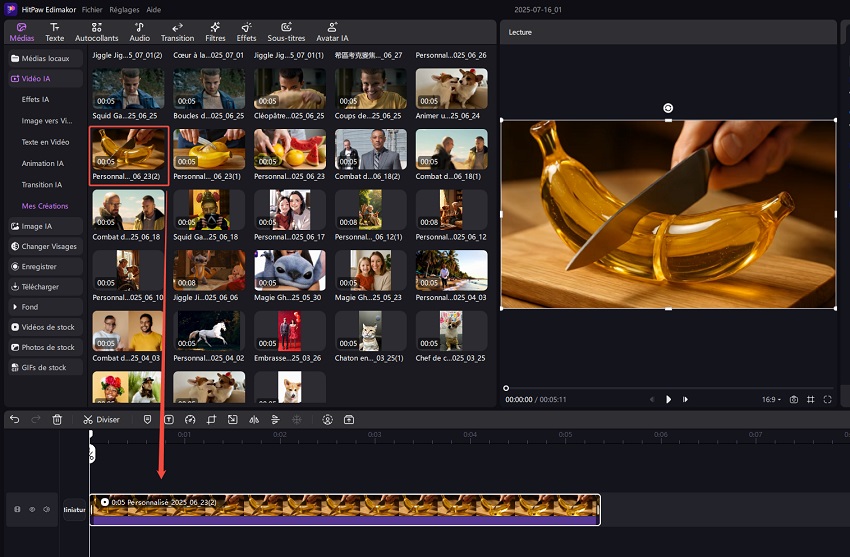
Task: Toggle the preview grid overlay icon
Action: [811, 399]
